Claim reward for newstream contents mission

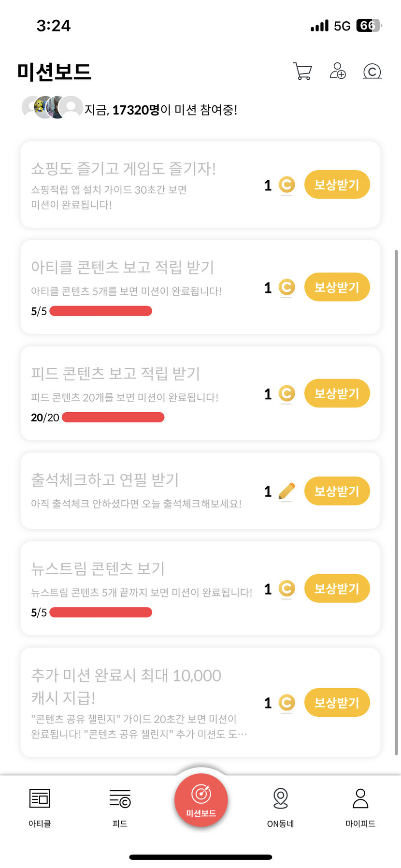click(337, 588)
